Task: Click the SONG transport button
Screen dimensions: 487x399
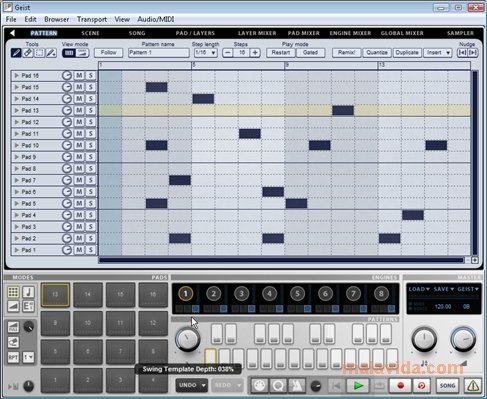Action: point(447,386)
